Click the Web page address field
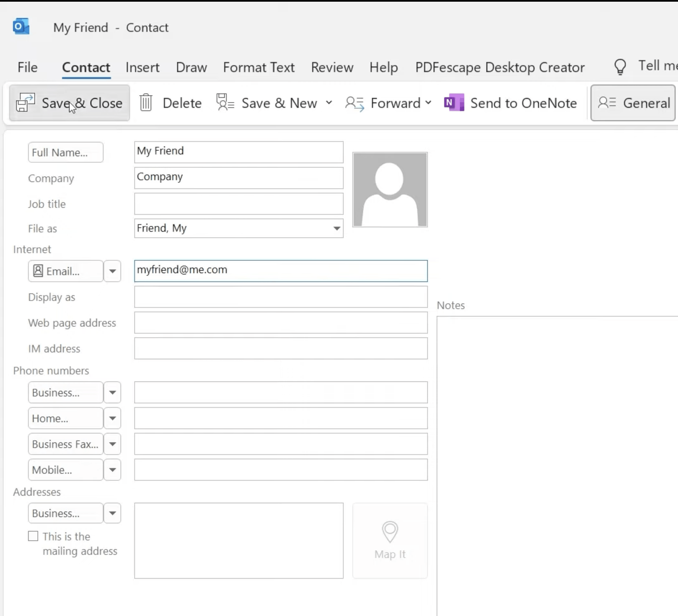 coord(281,323)
